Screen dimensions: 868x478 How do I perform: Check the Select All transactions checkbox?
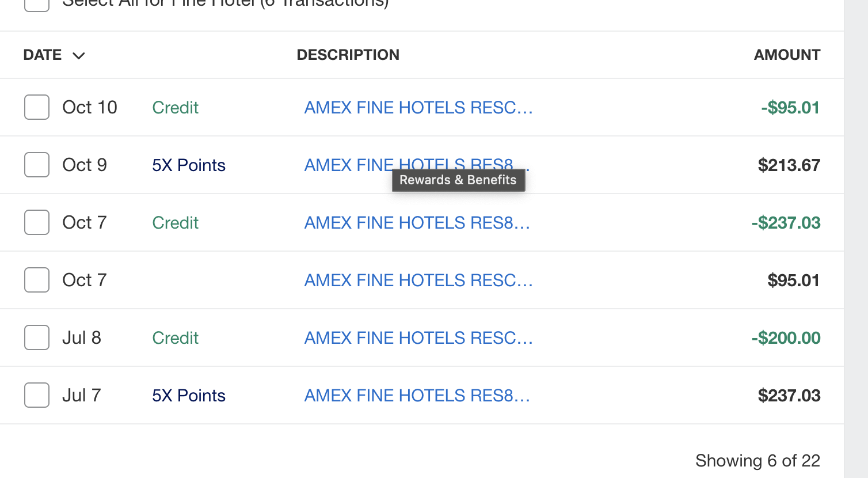[37, 3]
